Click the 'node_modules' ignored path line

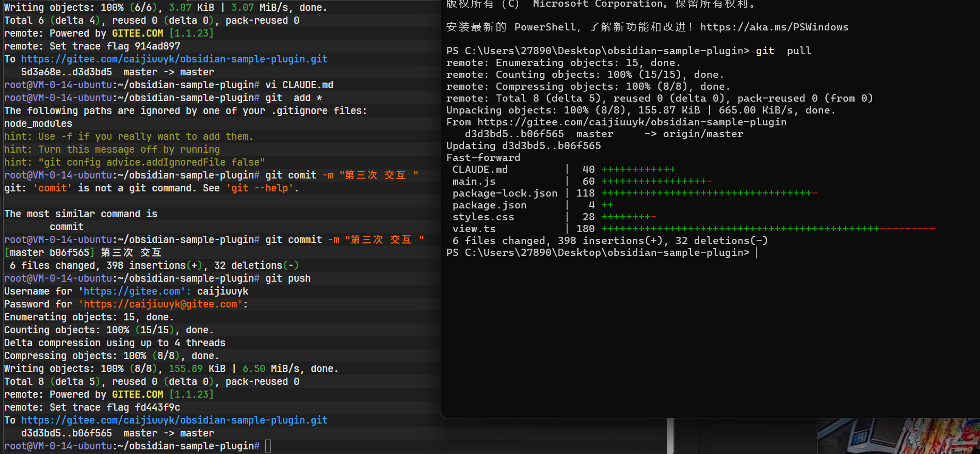pyautogui.click(x=38, y=124)
